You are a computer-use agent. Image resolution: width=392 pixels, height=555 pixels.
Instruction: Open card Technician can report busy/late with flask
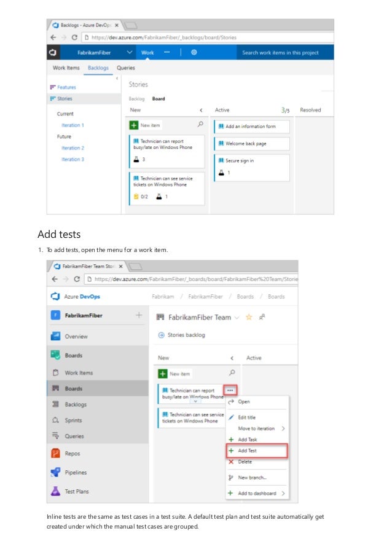tap(167, 151)
